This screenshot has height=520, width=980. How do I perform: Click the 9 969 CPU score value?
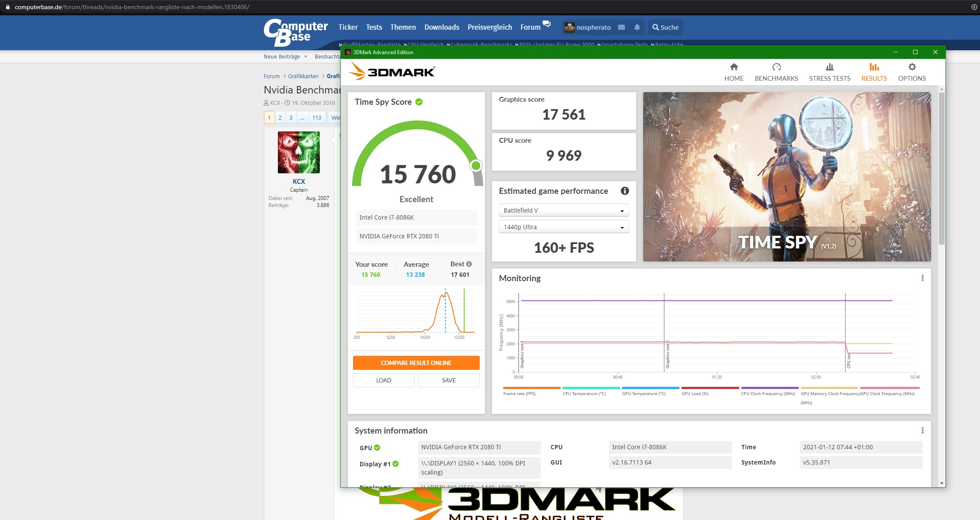pyautogui.click(x=564, y=155)
